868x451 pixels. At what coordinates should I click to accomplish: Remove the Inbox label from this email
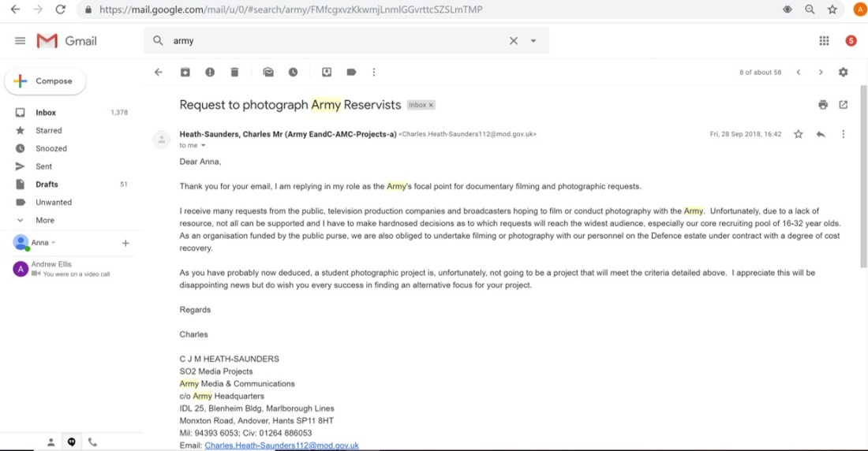point(431,105)
